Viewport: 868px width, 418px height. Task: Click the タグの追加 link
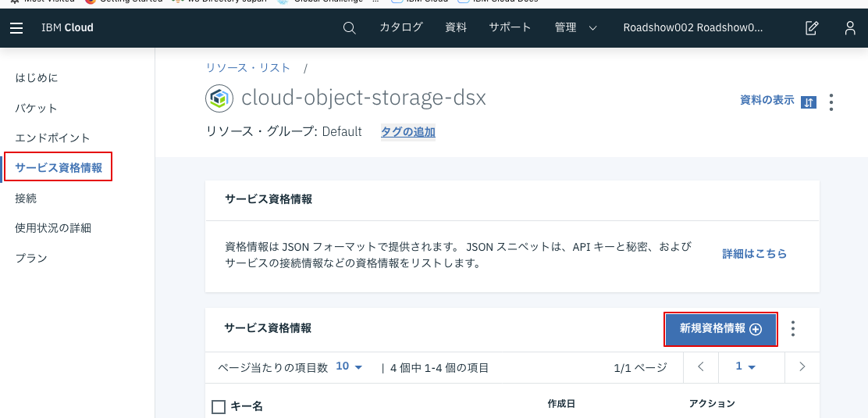408,132
